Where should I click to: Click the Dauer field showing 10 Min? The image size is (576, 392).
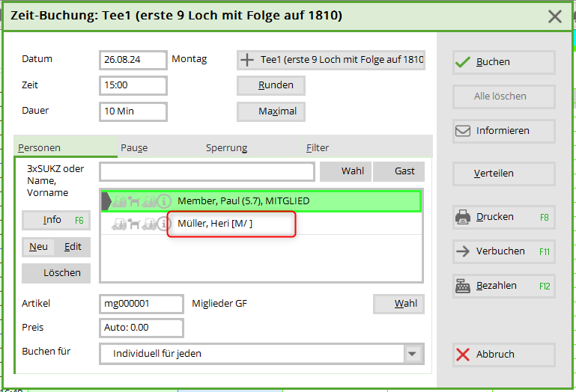click(x=133, y=111)
